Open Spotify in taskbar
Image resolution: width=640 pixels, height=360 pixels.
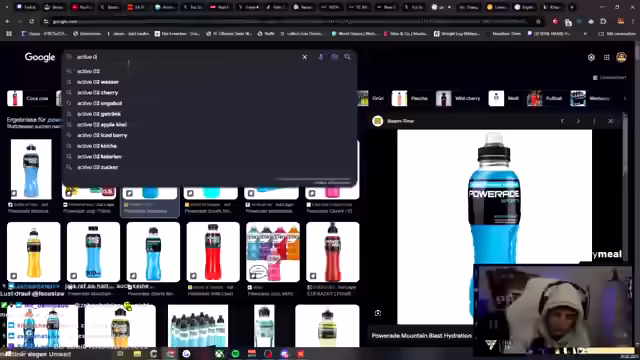pyautogui.click(x=236, y=353)
